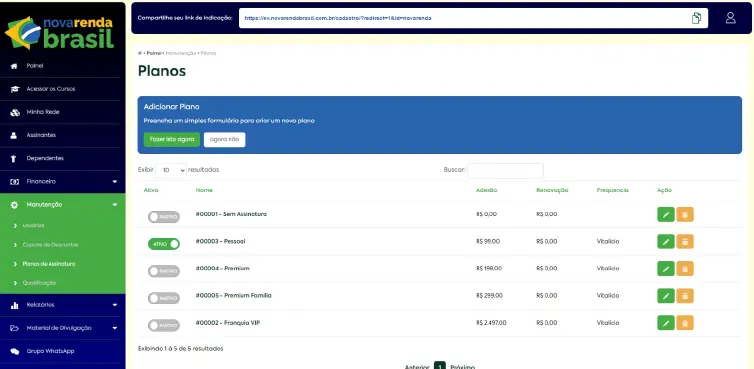Viewport: 754px width, 369px height.
Task: Open Planos de Assinatura submenu item
Action: (49, 264)
